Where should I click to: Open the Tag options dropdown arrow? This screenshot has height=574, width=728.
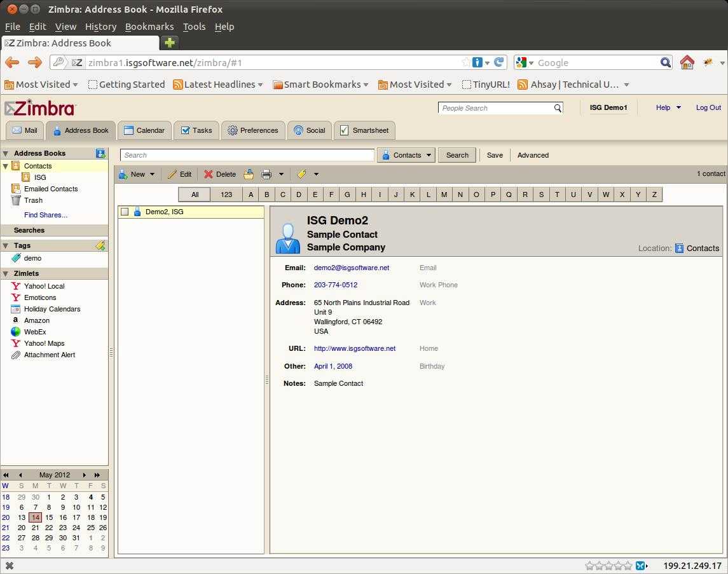(x=316, y=174)
